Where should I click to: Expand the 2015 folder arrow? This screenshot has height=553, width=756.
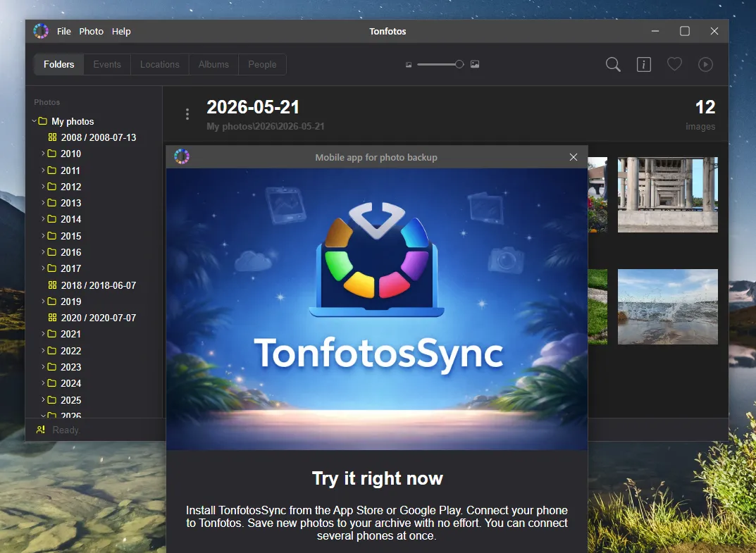click(43, 235)
